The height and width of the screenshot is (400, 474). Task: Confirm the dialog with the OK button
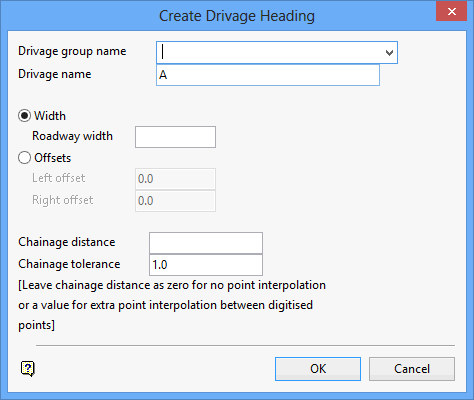pyautogui.click(x=318, y=369)
